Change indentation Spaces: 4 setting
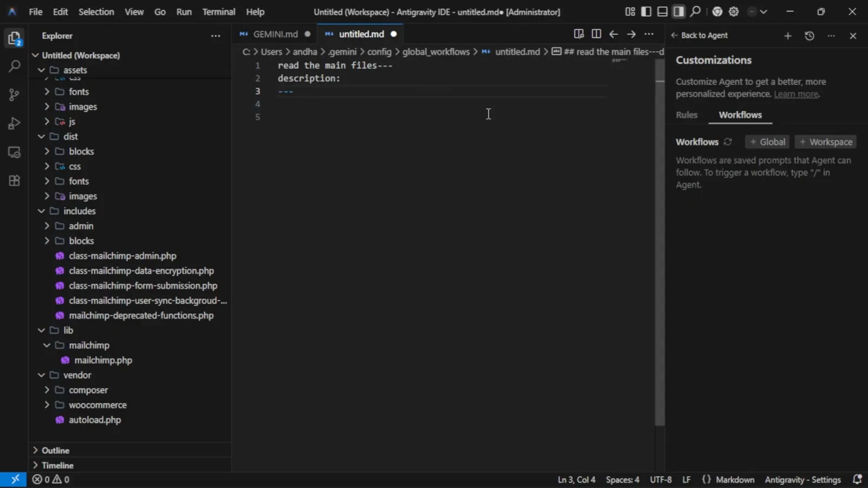This screenshot has height=488, width=868. click(x=622, y=479)
